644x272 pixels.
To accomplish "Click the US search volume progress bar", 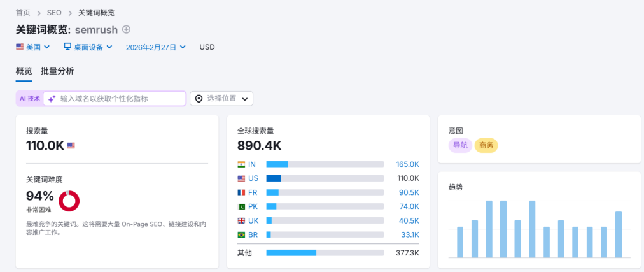I will 325,178.
